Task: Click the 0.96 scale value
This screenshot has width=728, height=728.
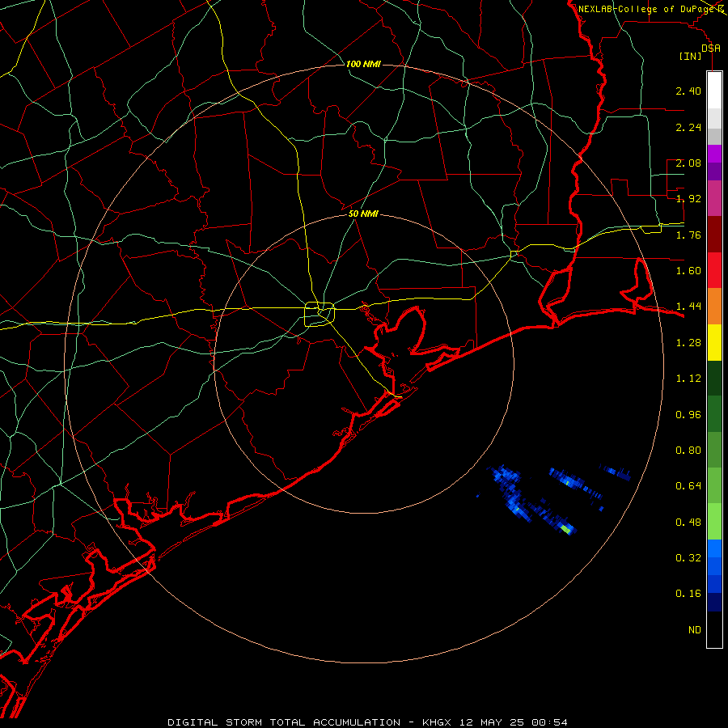Action: tap(688, 415)
